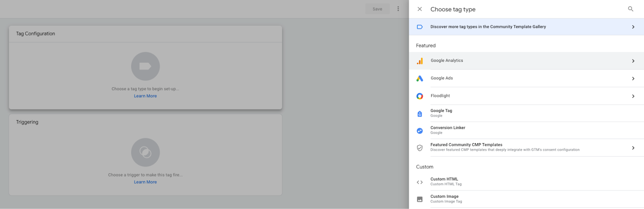Viewport: 644px width, 209px height.
Task: Click the Google Tag icon
Action: point(420,114)
